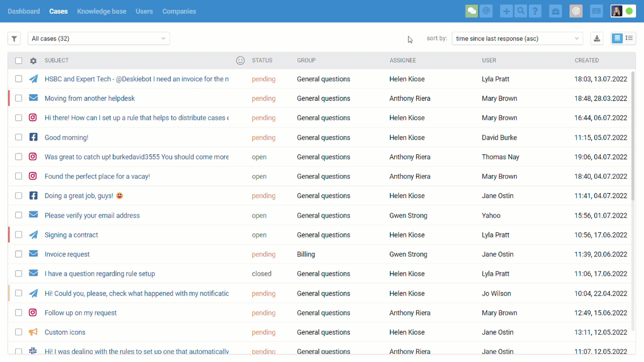Switch to the Companies tab

pyautogui.click(x=179, y=11)
